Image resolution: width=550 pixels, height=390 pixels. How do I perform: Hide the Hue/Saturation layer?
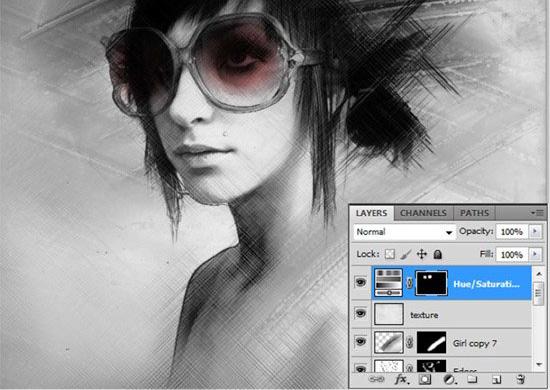tap(361, 282)
